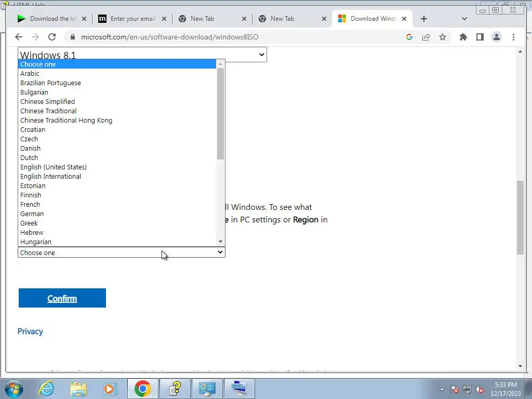Screen dimensions: 532x399
Task: Click the muted volume tray icon
Action: [x=480, y=390]
